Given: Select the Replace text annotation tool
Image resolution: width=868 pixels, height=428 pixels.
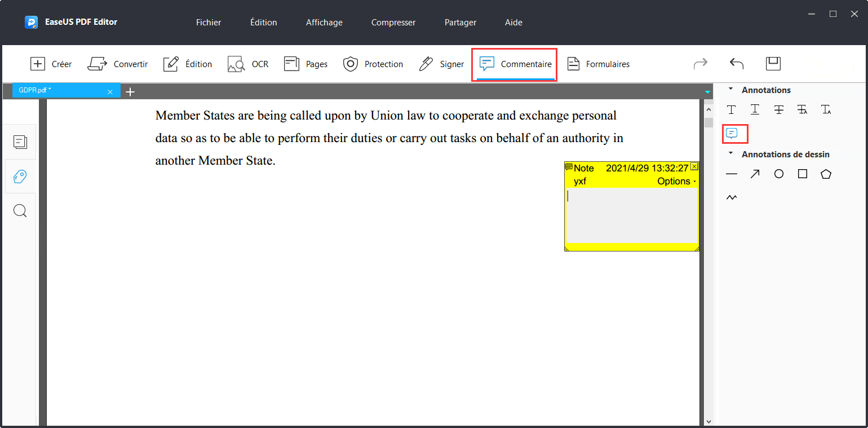Looking at the screenshot, I should pos(803,110).
